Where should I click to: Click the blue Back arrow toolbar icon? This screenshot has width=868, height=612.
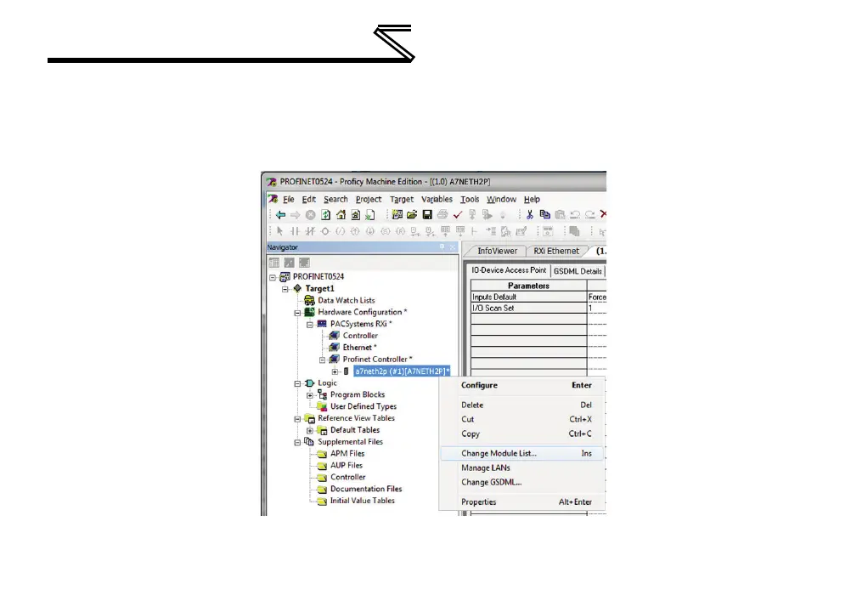pos(280,215)
